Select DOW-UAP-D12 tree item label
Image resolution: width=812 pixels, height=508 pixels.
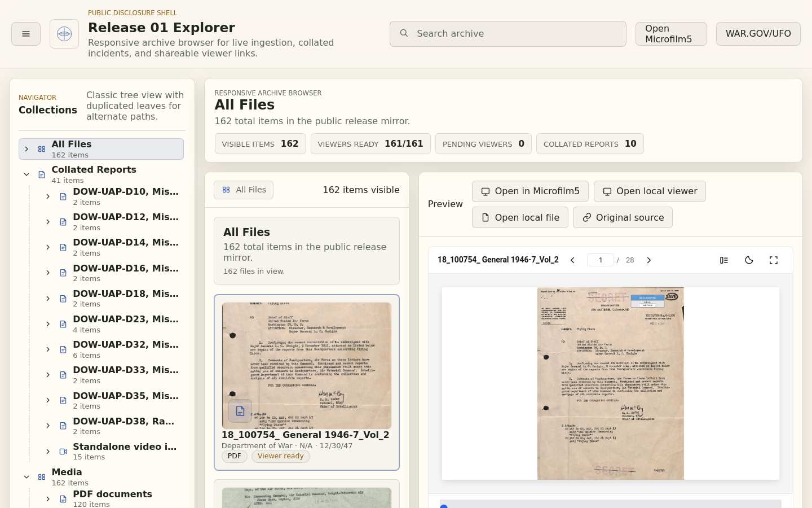[126, 217]
